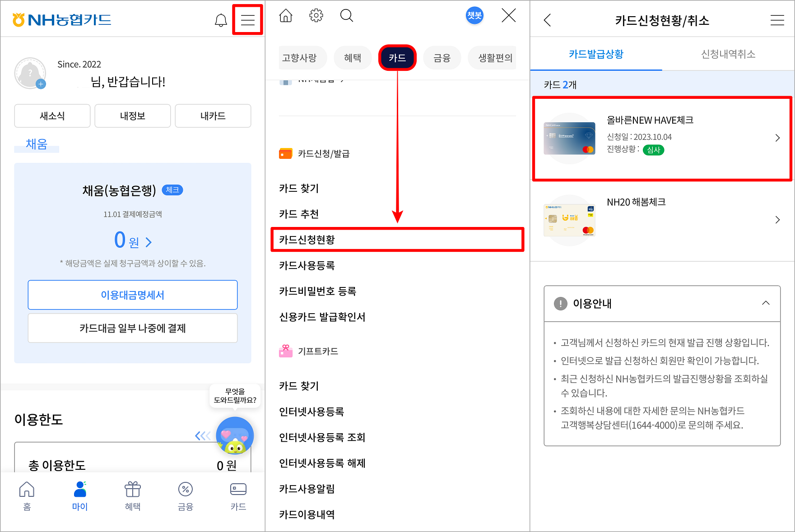The image size is (795, 532).
Task: Open the hamburger menu icon
Action: tap(247, 19)
